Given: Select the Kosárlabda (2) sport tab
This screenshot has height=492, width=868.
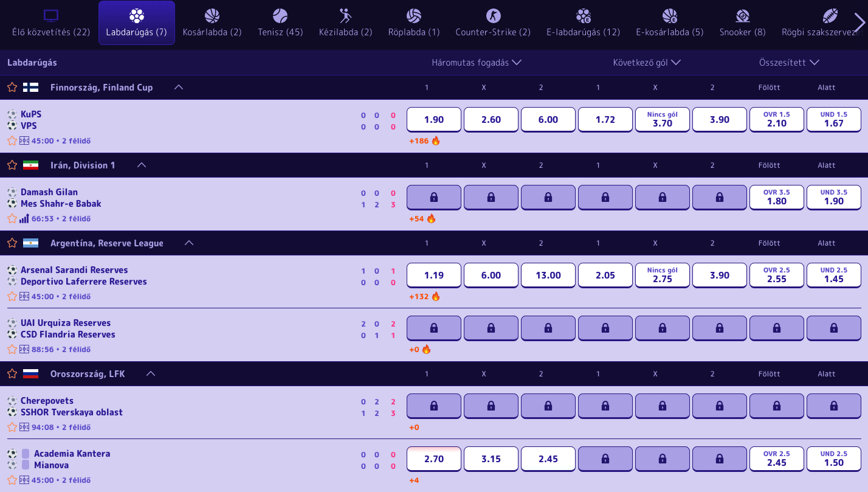Looking at the screenshot, I should [212, 23].
